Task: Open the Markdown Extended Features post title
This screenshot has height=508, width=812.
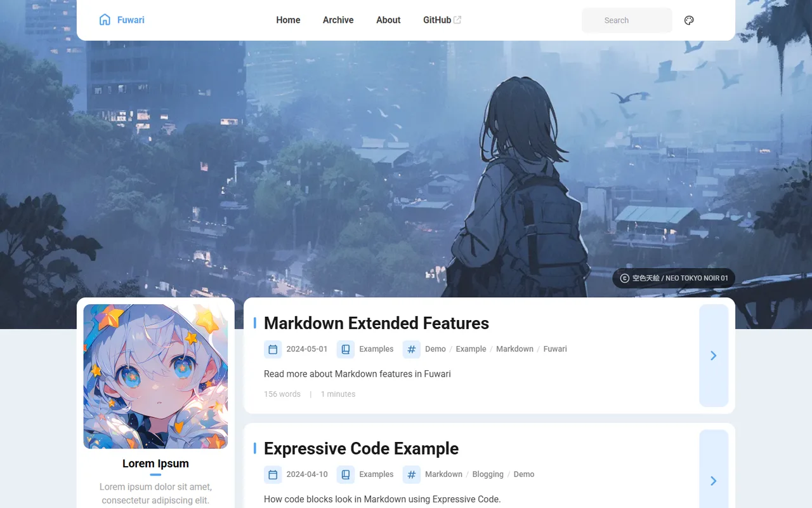Action: point(376,323)
